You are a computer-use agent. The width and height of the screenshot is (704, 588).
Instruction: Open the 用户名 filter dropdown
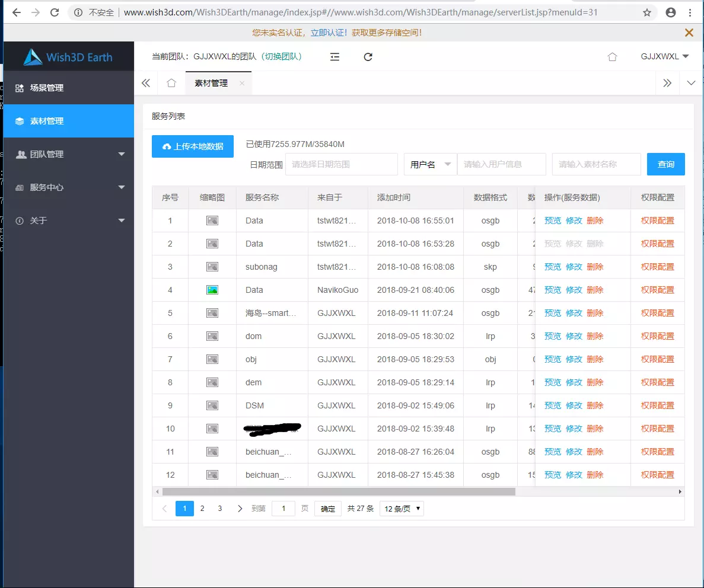pyautogui.click(x=430, y=164)
